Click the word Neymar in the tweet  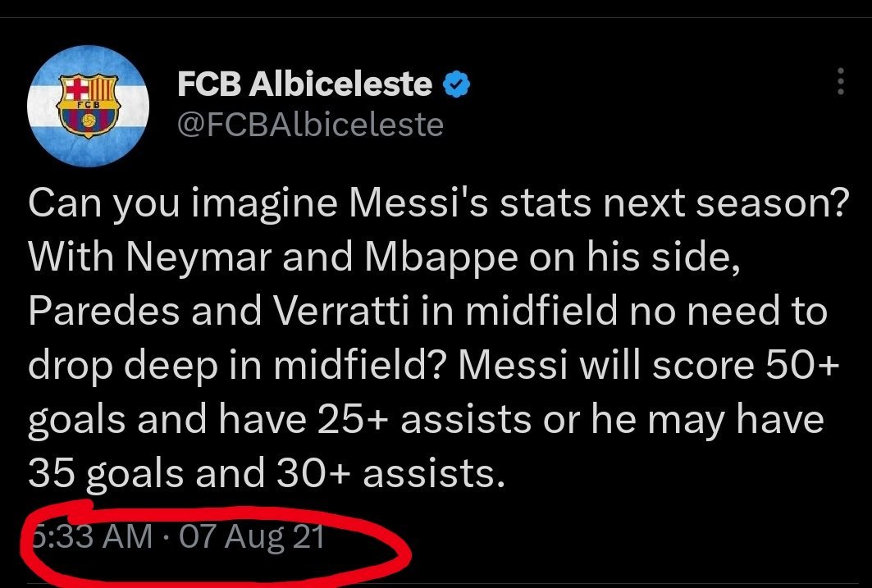(199, 258)
